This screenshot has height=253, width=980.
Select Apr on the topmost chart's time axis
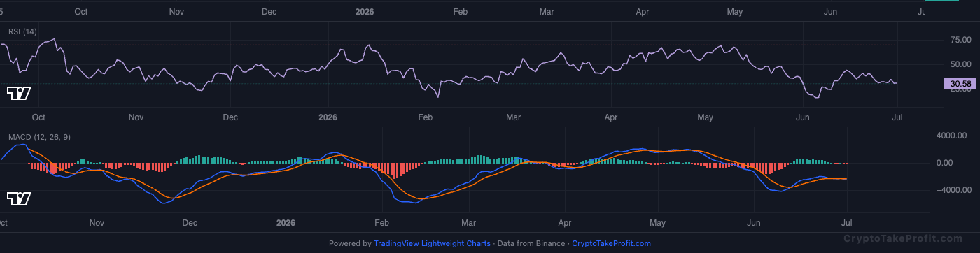(643, 12)
